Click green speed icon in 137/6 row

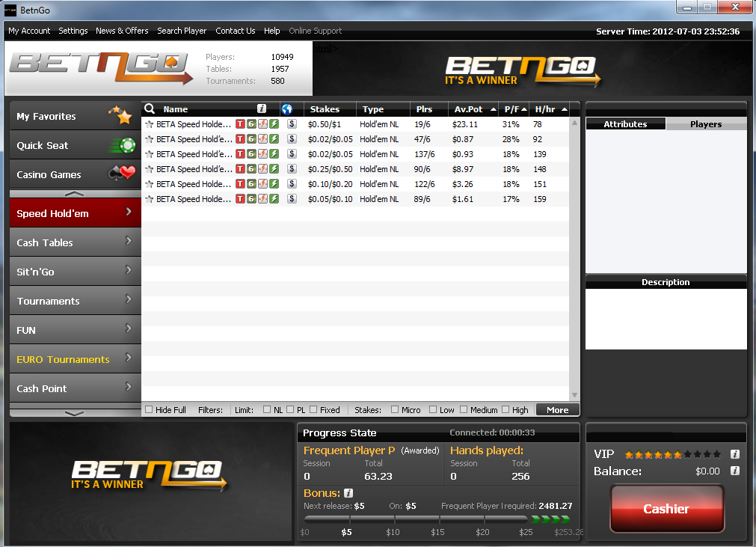coord(274,154)
